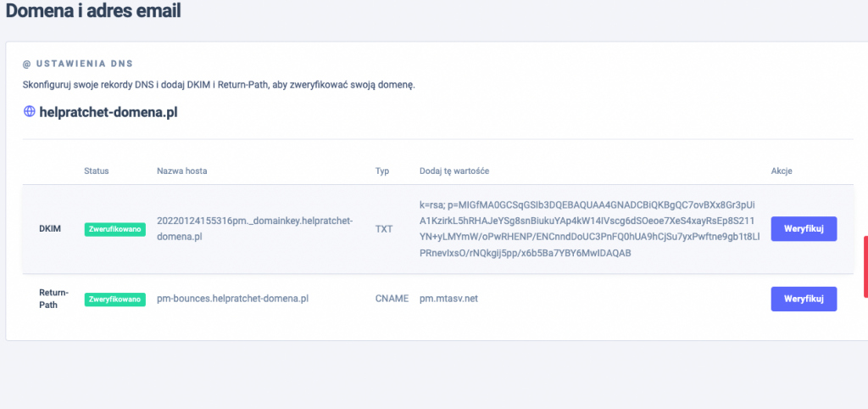Click the CNAME record type cell
The image size is (868, 409).
click(x=392, y=299)
